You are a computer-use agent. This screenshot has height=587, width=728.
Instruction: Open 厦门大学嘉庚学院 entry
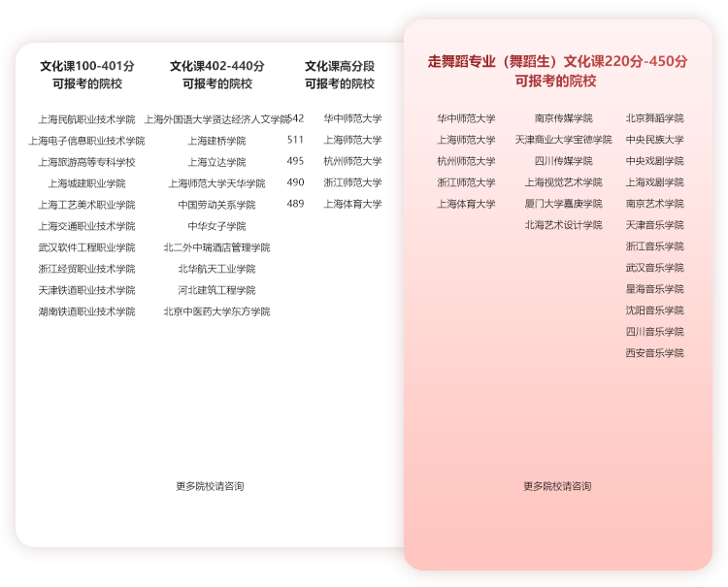click(563, 204)
